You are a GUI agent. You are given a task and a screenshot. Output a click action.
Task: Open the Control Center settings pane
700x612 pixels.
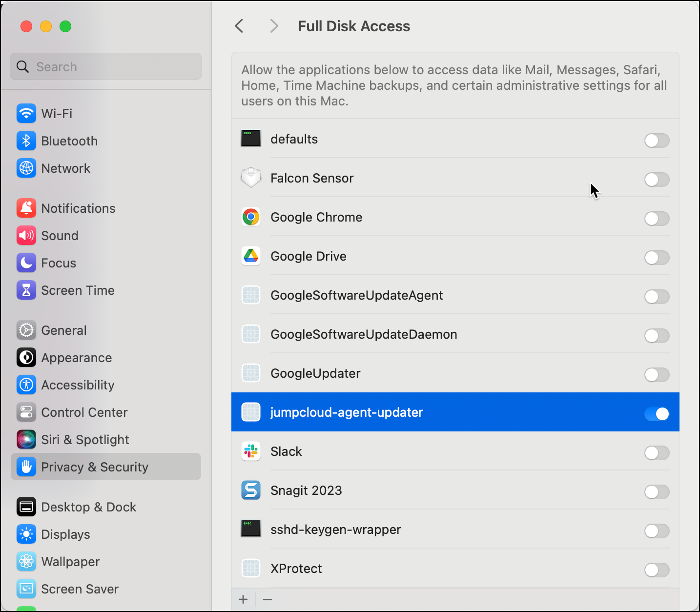coord(106,412)
